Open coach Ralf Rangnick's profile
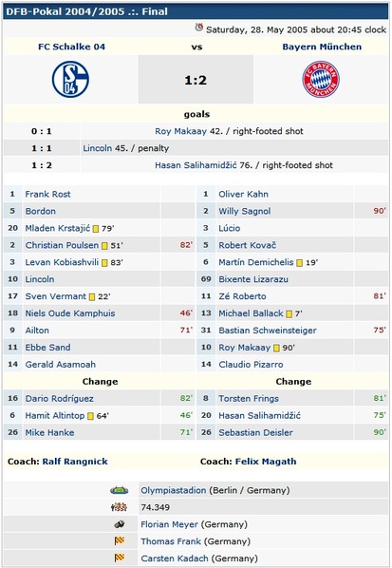This screenshot has width=392, height=568. point(75,462)
